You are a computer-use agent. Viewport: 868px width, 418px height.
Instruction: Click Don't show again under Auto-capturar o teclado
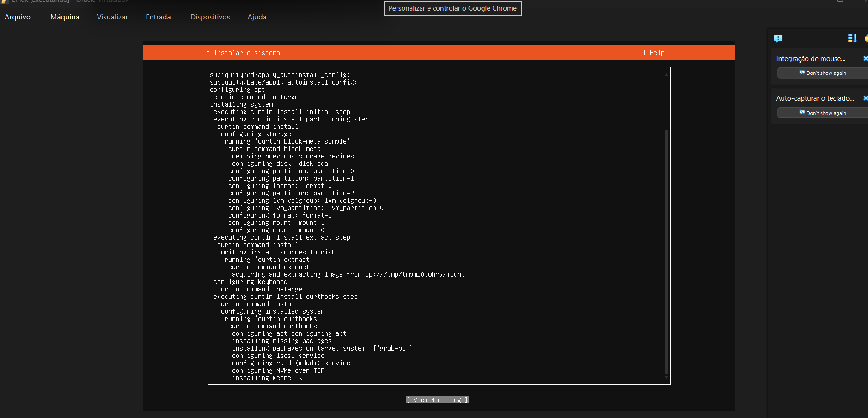(x=823, y=113)
